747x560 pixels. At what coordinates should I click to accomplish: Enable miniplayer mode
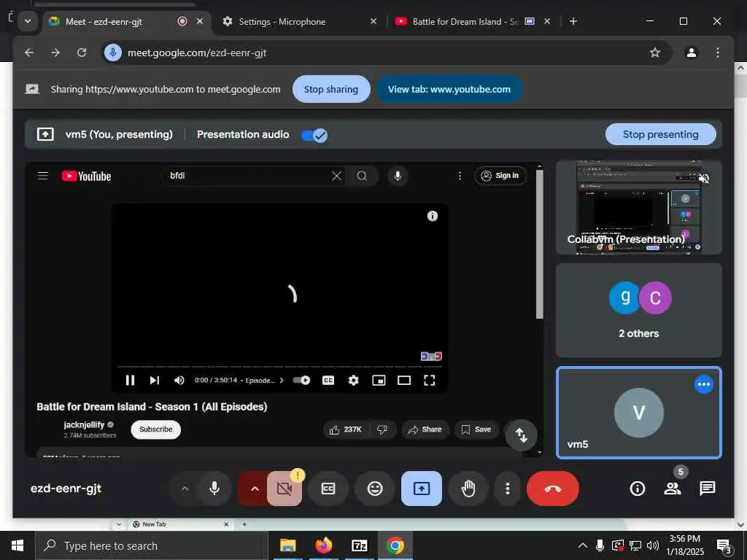coord(379,380)
